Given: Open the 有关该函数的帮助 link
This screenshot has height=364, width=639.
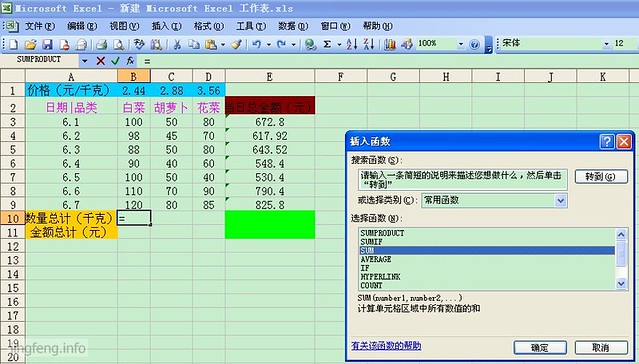Looking at the screenshot, I should tap(386, 346).
